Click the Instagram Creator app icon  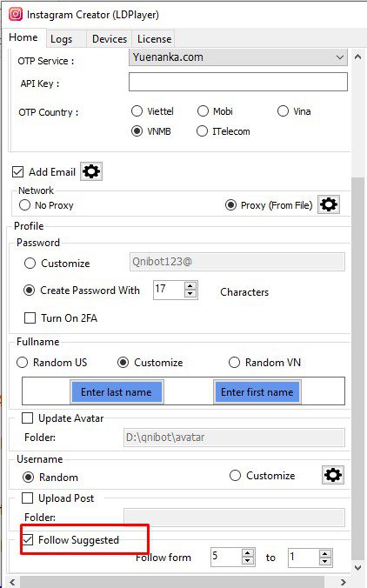click(x=16, y=14)
